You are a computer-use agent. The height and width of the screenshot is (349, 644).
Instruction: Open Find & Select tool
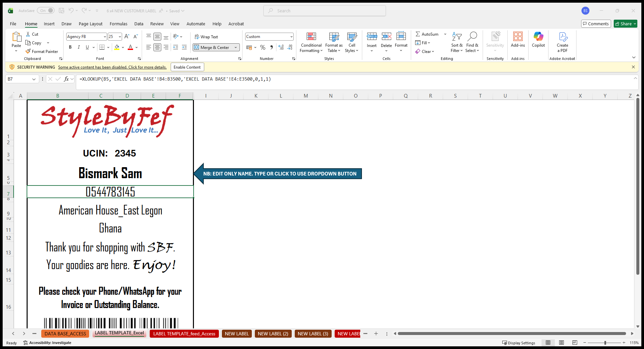tap(472, 42)
